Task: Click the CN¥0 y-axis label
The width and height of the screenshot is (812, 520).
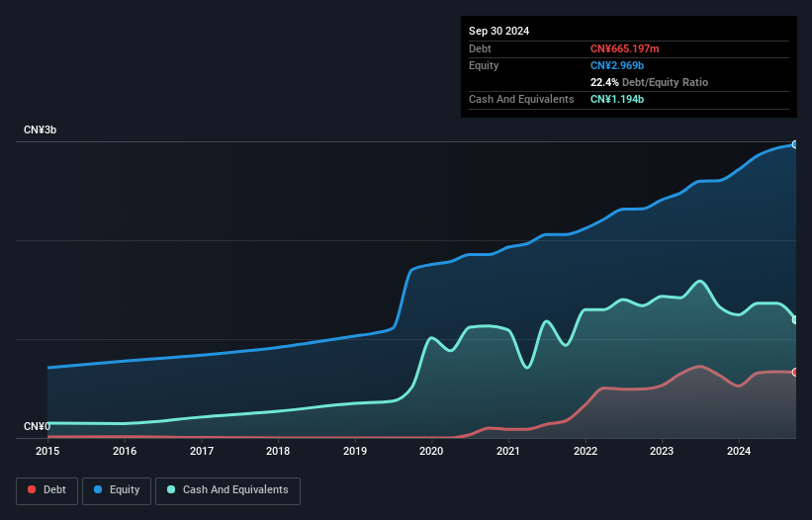Action: 37,426
